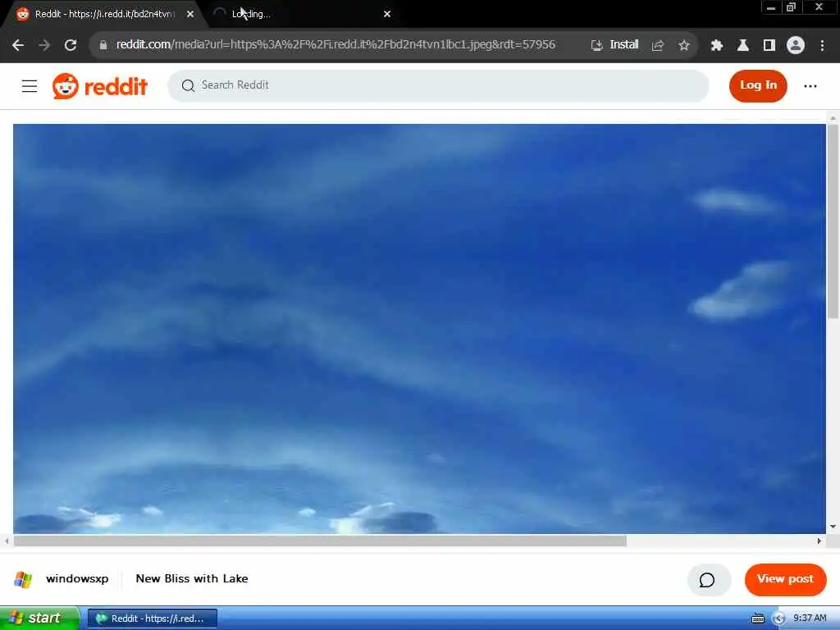Switch to the Reddit i.redd.it tab
The height and width of the screenshot is (630, 840).
105,15
